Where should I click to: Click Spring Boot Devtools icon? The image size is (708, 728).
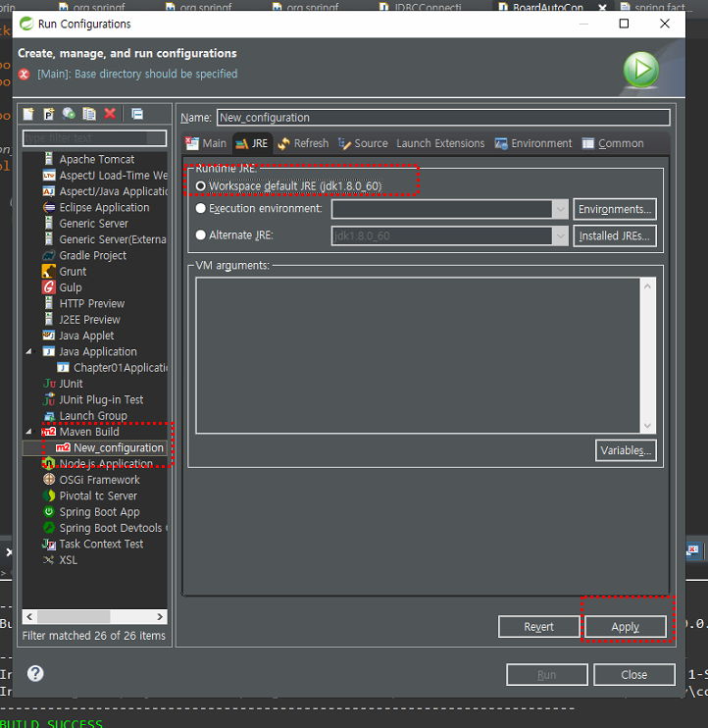point(49,528)
